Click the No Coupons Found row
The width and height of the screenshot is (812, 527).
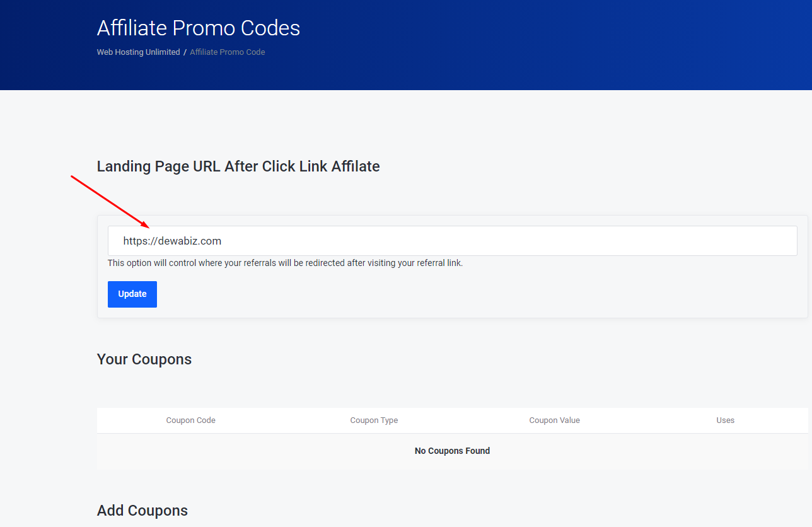(x=452, y=451)
